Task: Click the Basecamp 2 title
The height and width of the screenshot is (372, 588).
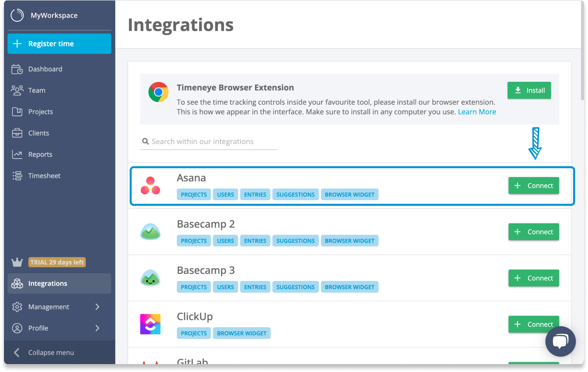Action: (x=206, y=224)
